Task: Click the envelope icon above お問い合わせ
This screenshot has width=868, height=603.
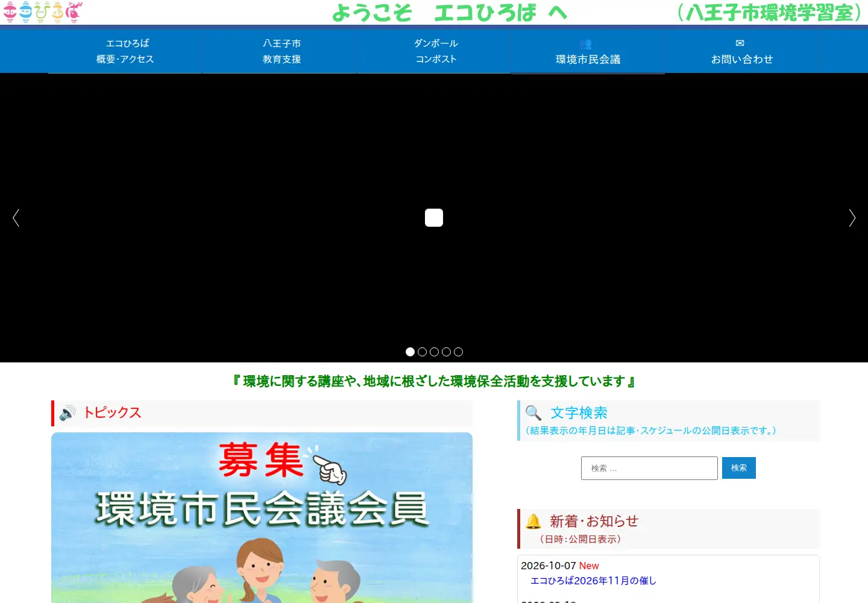Action: click(x=740, y=43)
